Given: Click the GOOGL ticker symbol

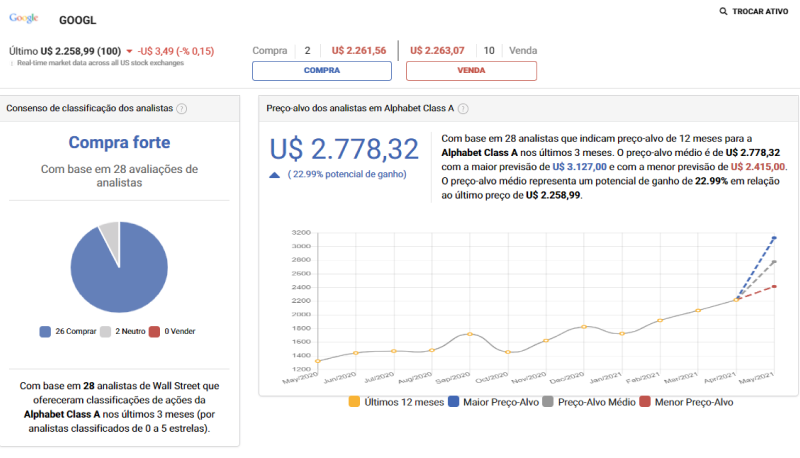Looking at the screenshot, I should point(78,20).
